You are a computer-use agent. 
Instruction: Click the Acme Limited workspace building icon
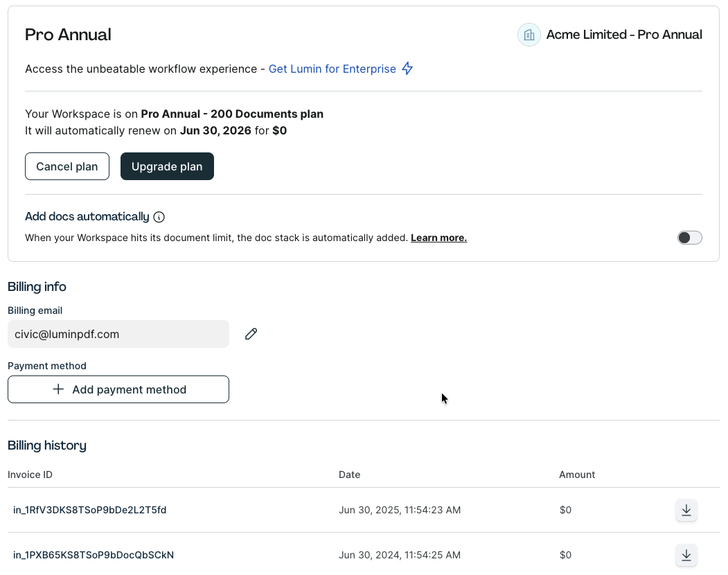point(529,35)
